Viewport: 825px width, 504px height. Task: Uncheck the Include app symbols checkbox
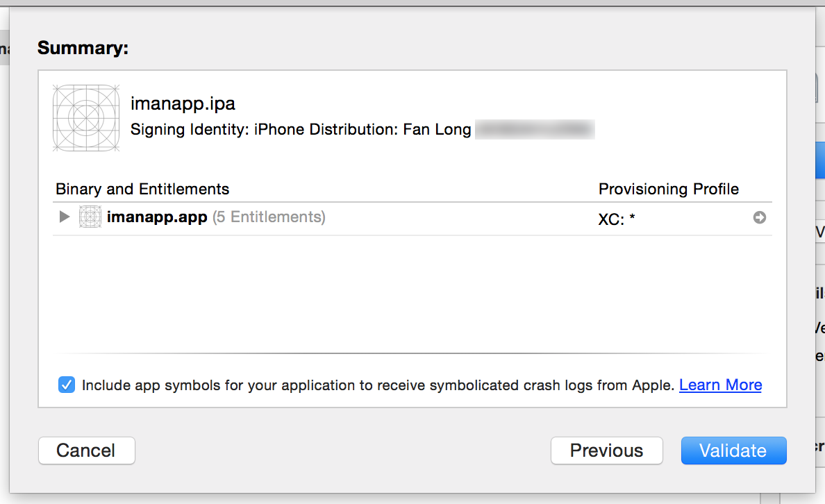pyautogui.click(x=67, y=385)
